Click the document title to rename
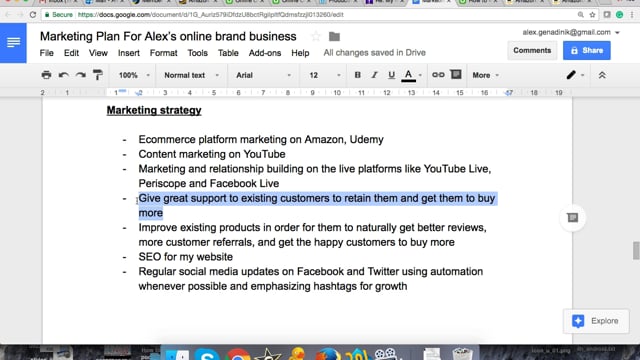This screenshot has width=640, height=360. point(168,36)
